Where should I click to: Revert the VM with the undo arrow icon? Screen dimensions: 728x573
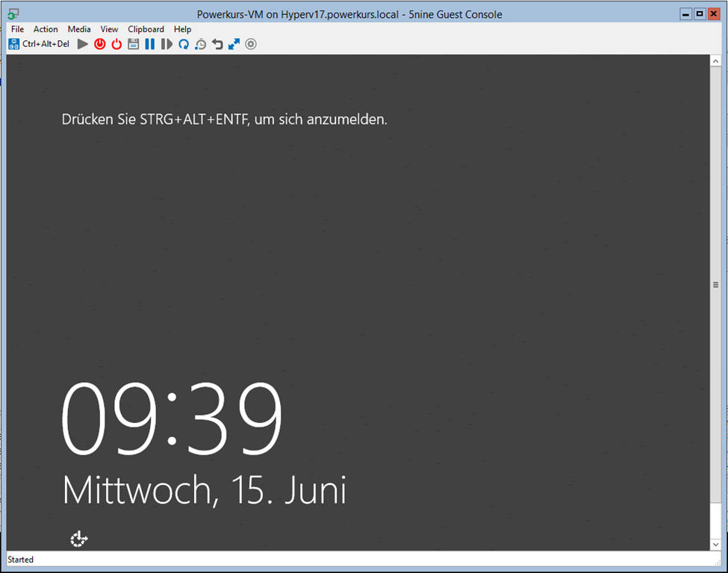(x=217, y=44)
